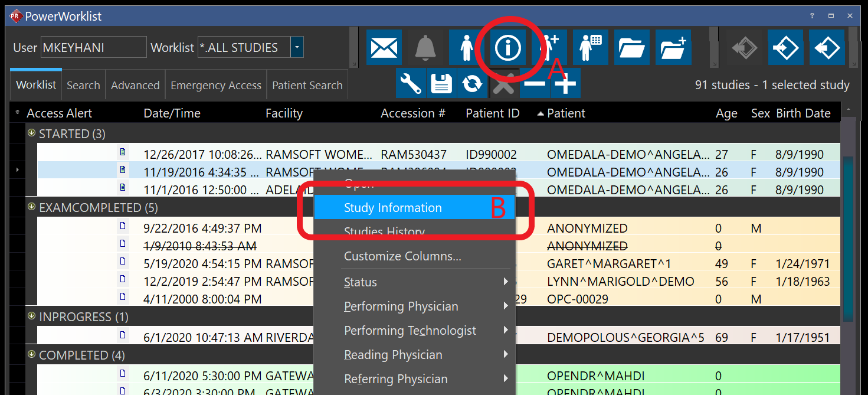The height and width of the screenshot is (395, 868).
Task: Click the patient with calendar grid icon
Action: (591, 47)
